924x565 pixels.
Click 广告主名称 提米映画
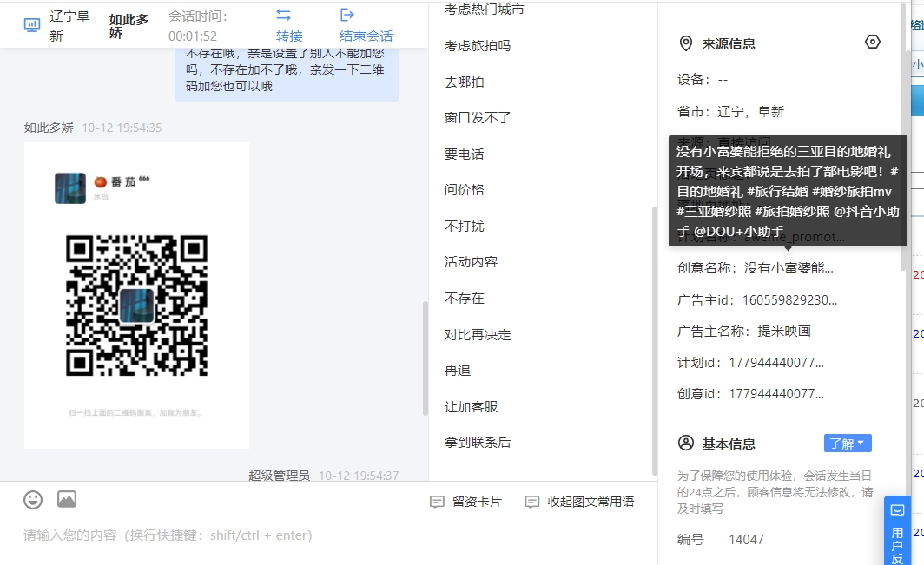(743, 332)
